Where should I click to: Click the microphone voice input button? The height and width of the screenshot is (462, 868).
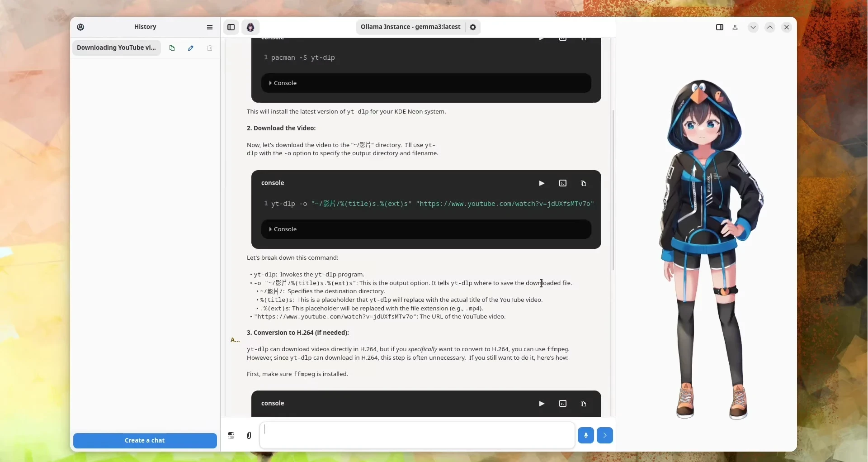585,435
